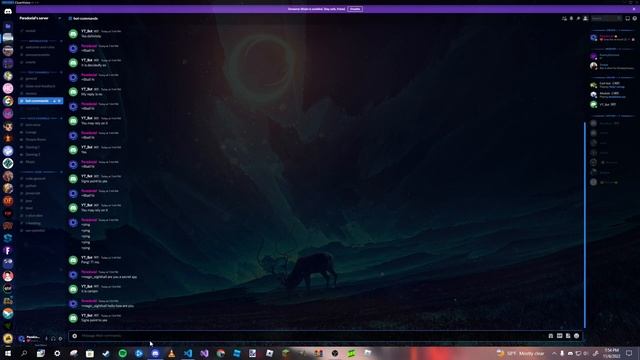Open the python channel
Image resolution: width=640 pixels, height=360 pixels.
[x=40, y=186]
